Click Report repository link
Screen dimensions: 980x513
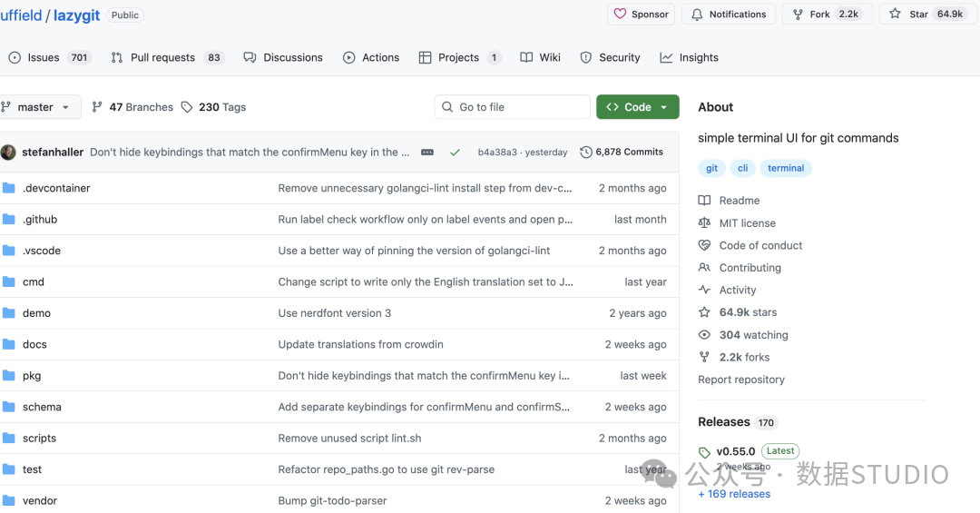click(741, 380)
